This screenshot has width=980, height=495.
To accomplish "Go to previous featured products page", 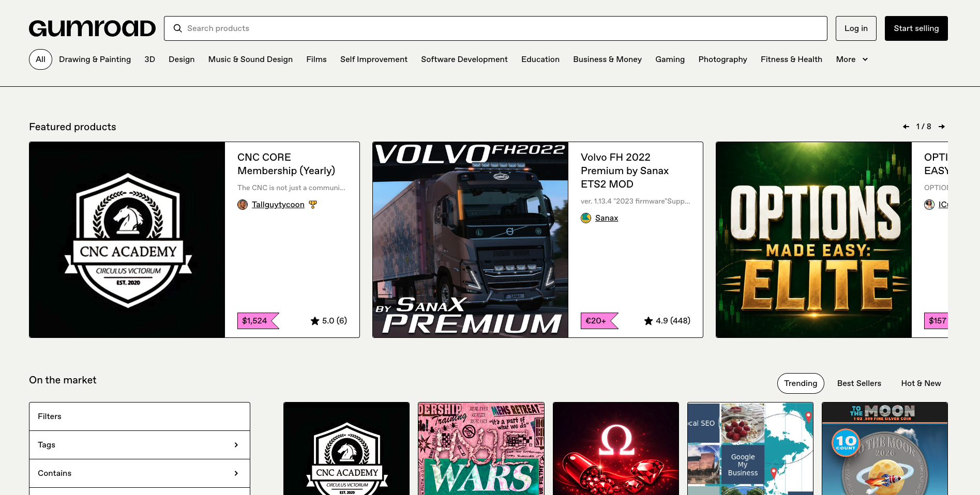I will coord(906,127).
